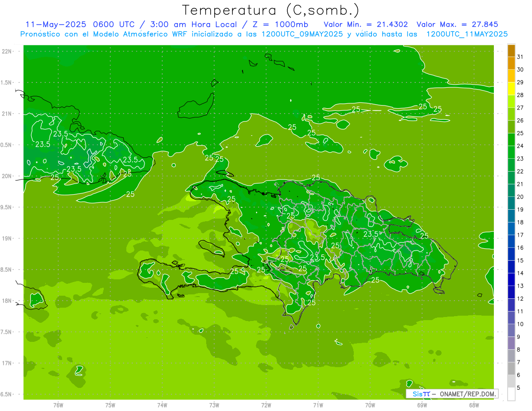The image size is (532, 411).
Task: Pick the legend color between 28 and 29
Action: [x=511, y=89]
